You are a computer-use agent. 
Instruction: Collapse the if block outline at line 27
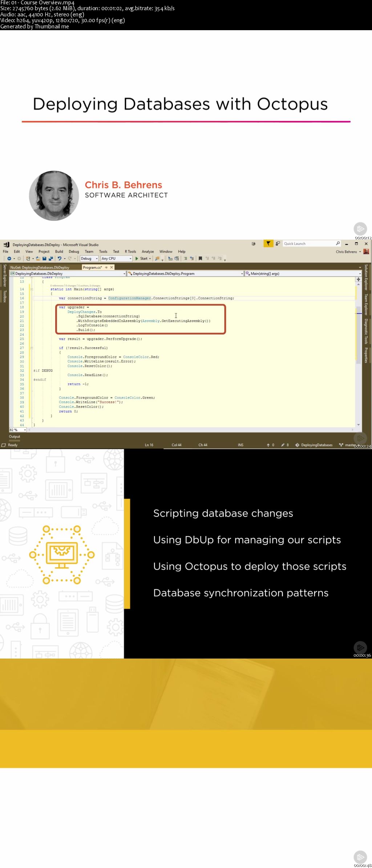tap(32, 348)
